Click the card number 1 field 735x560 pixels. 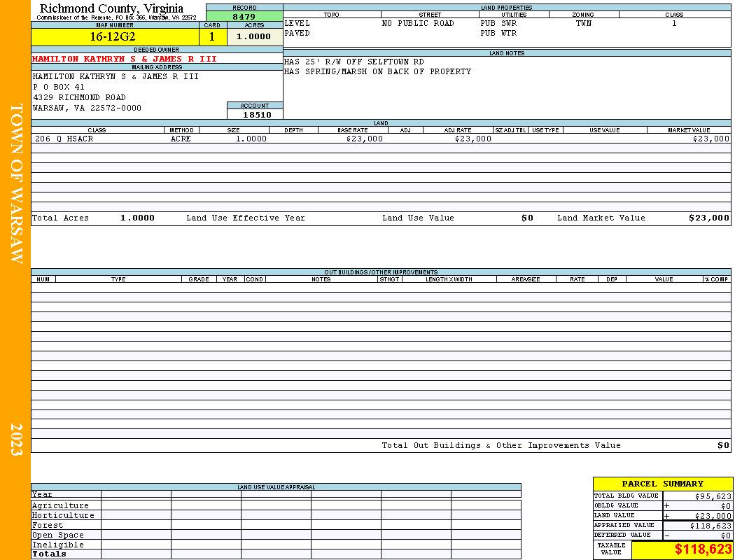pos(213,36)
